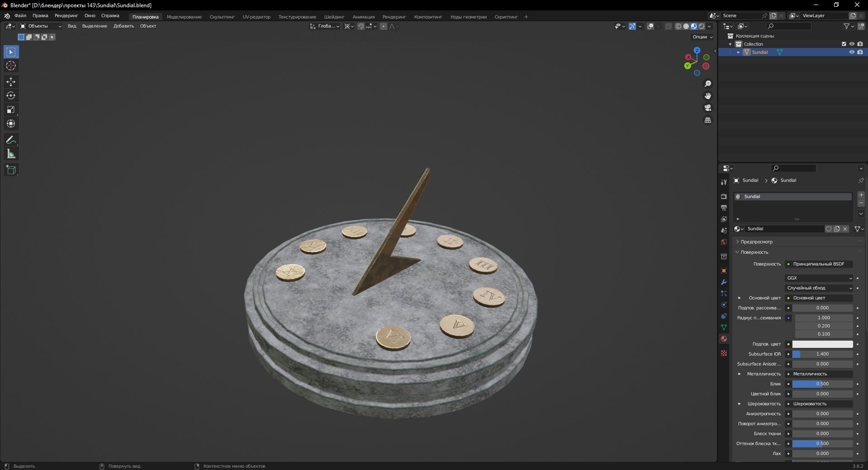
Task: Open Particle properties icon
Action: coord(723,294)
